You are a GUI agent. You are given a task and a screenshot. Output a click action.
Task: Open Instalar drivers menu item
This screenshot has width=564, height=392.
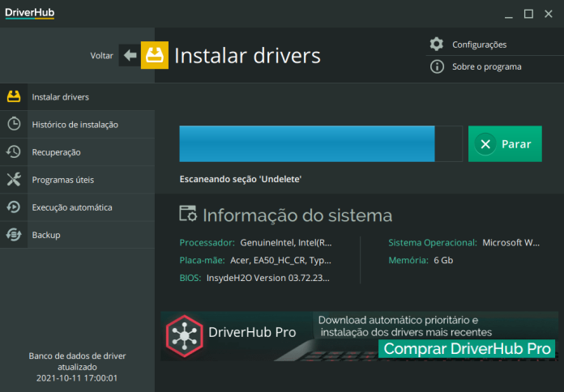(x=77, y=96)
